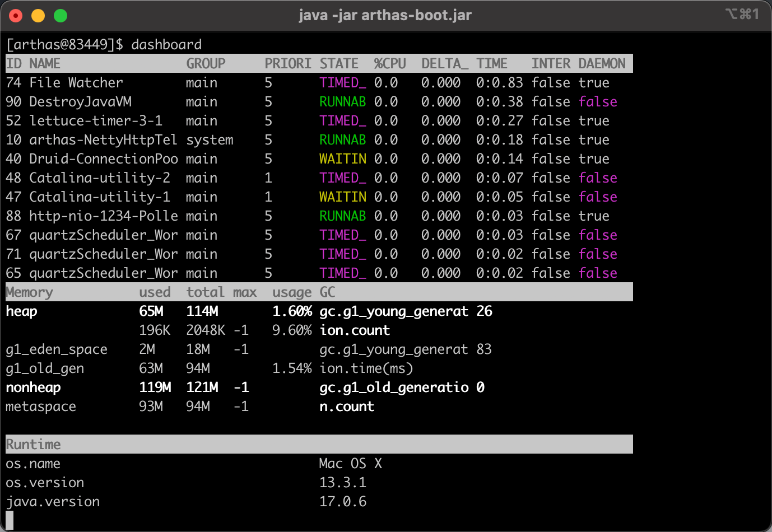Click the 'lettuce-timer-3-1' thread name
This screenshot has width=772, height=532.
coord(96,121)
